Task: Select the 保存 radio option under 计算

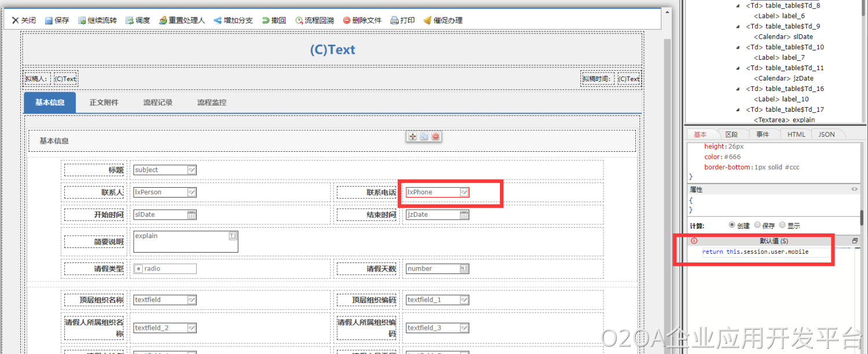Action: (x=757, y=225)
